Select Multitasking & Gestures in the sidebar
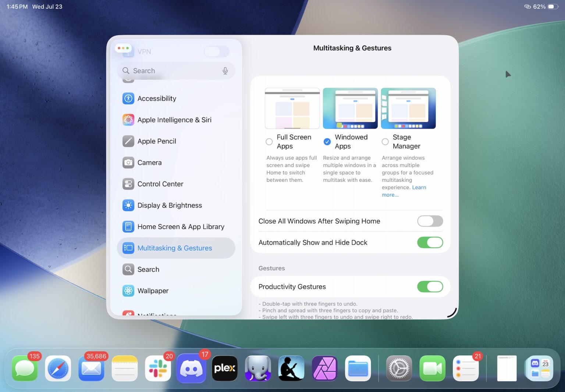The image size is (565, 392). pyautogui.click(x=174, y=248)
